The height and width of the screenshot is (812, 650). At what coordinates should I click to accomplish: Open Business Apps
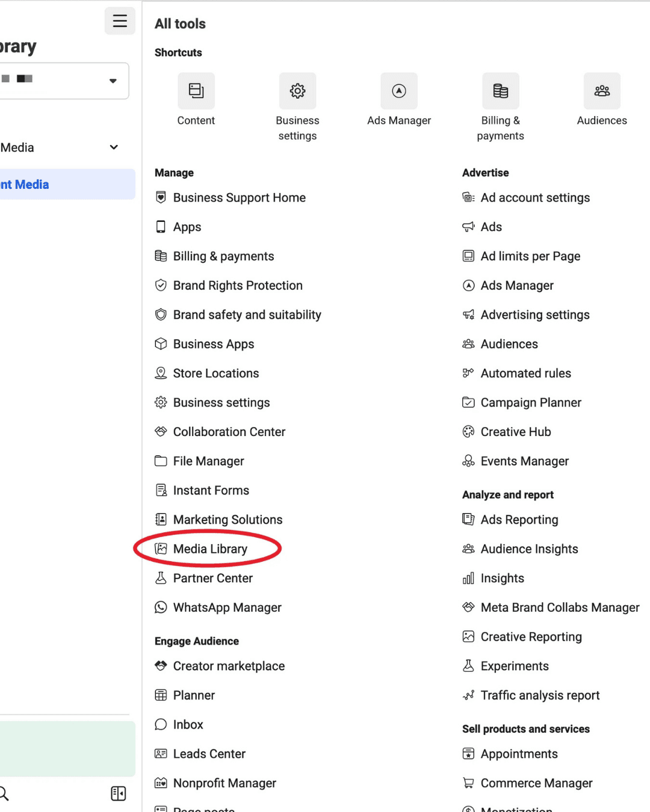(x=214, y=344)
